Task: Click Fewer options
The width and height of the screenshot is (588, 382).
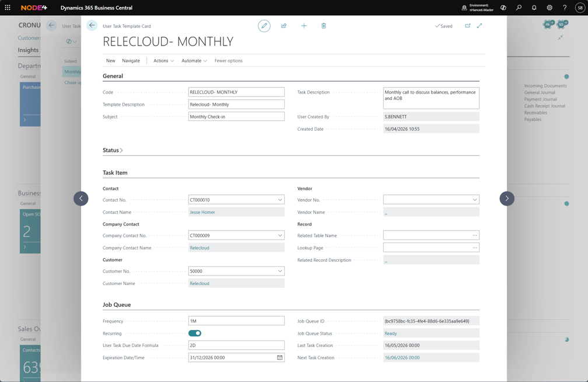Action: [229, 61]
